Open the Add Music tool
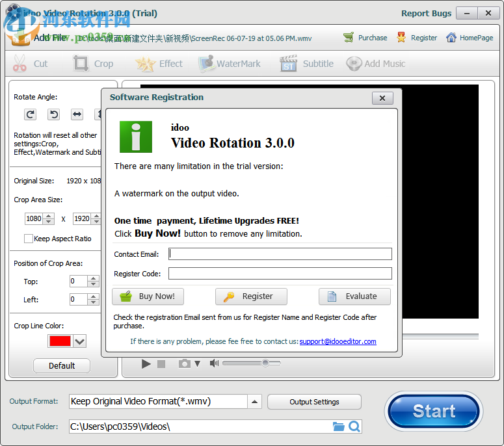 (375, 64)
